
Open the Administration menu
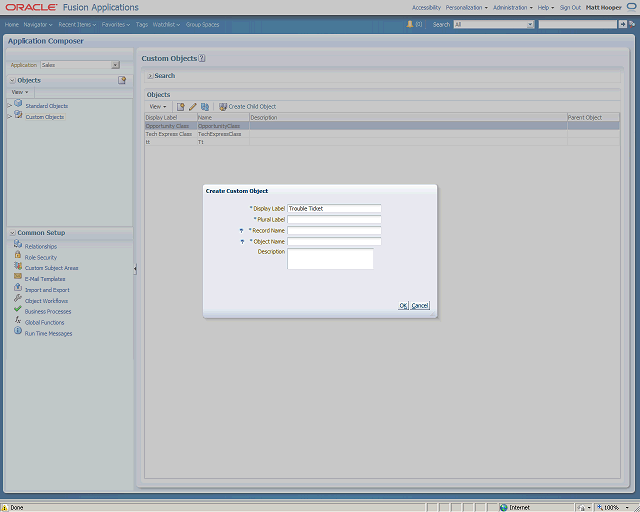point(513,7)
